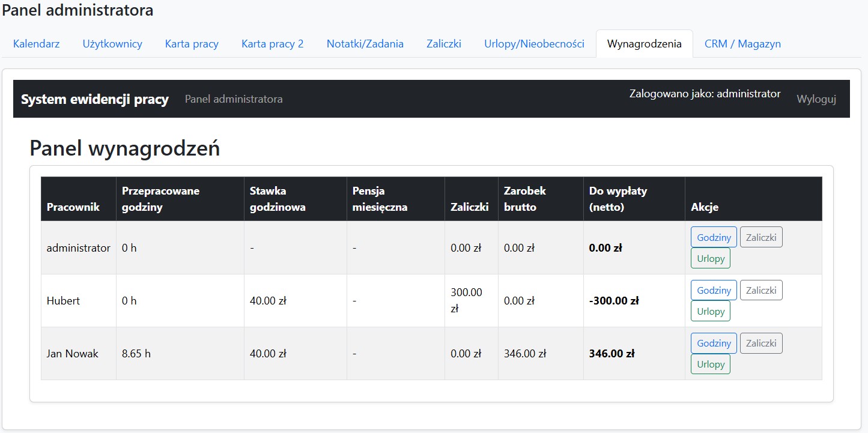Image resolution: width=868 pixels, height=433 pixels.
Task: Click the System ewidencji pracy brand link
Action: click(x=95, y=99)
